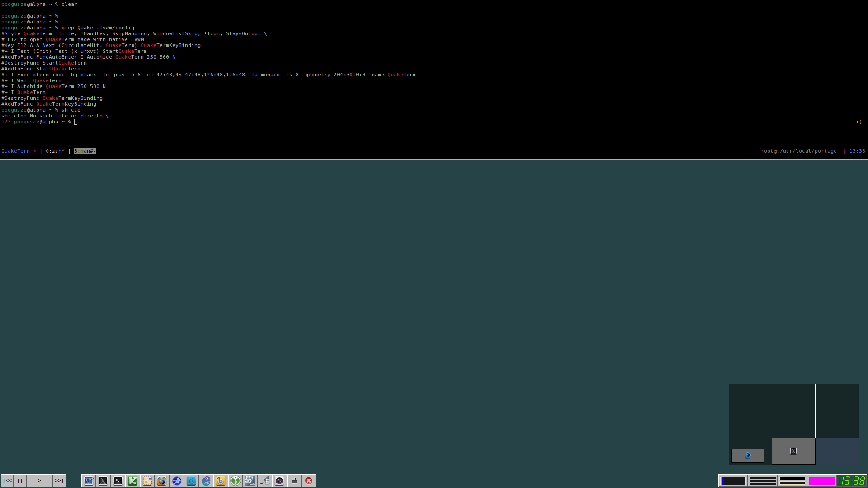This screenshot has width=868, height=488.
Task: Click '#+ I Autohide QuakeTerm 250 500 N' line
Action: coord(53,86)
